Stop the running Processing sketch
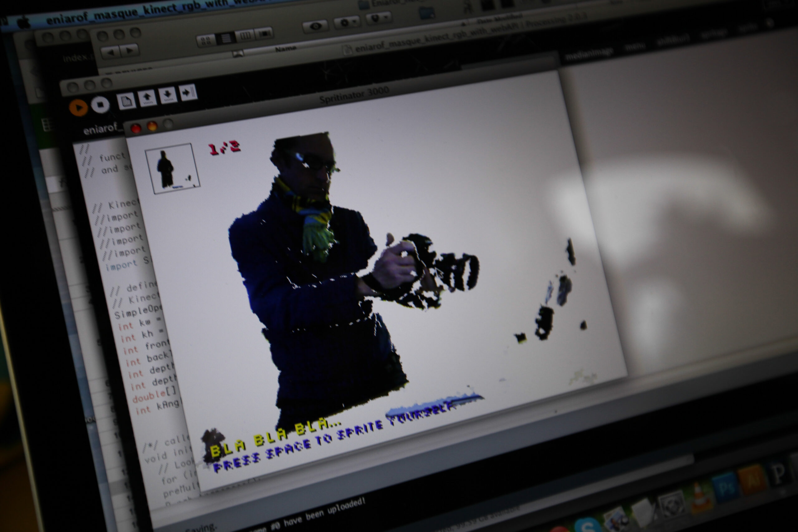Screen dimensions: 798x532 100,105
